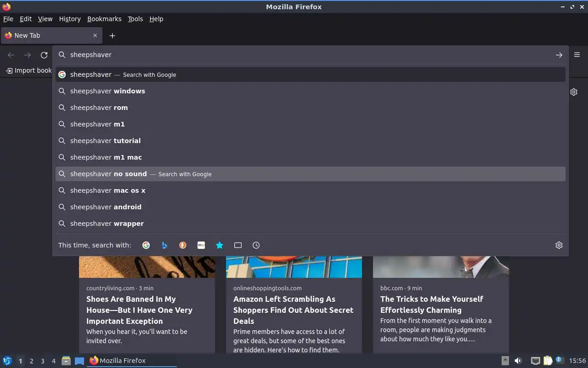The width and height of the screenshot is (588, 368).
Task: Click the onlineshoppingtools.com article thumbnail
Action: 294,267
